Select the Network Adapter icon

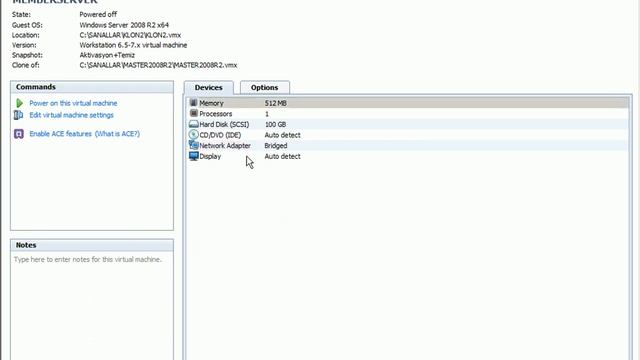pyautogui.click(x=193, y=145)
